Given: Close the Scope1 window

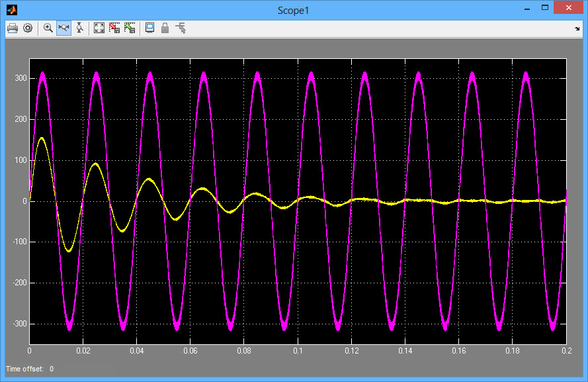Looking at the screenshot, I should tap(569, 8).
